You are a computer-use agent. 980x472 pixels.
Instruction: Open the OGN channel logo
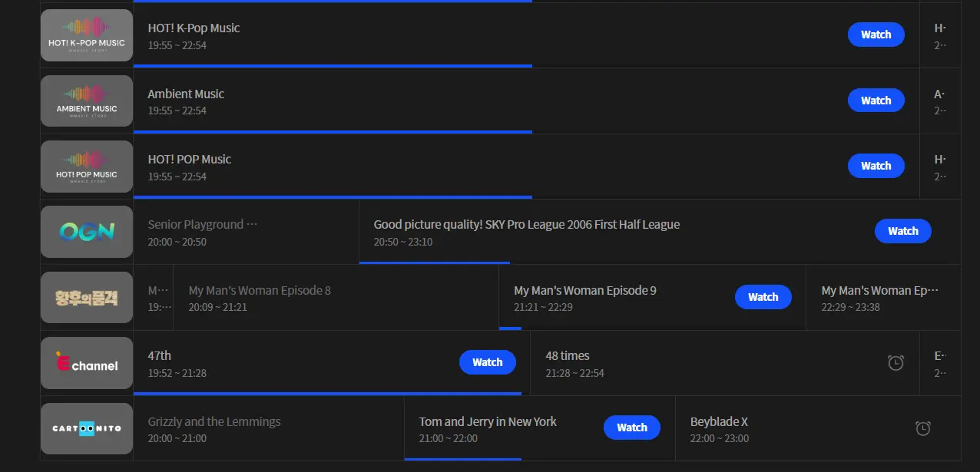87,232
